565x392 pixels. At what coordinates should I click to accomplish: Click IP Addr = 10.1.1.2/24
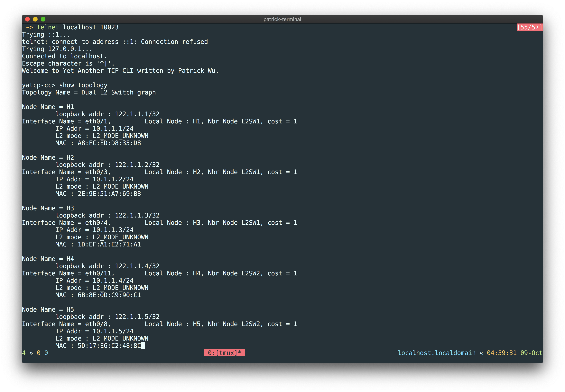94,179
